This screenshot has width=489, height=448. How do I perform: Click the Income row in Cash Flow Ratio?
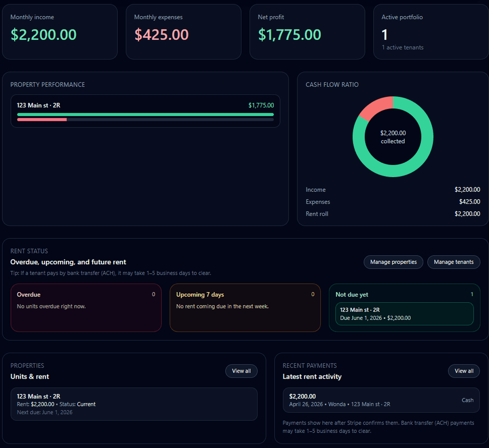(x=393, y=190)
